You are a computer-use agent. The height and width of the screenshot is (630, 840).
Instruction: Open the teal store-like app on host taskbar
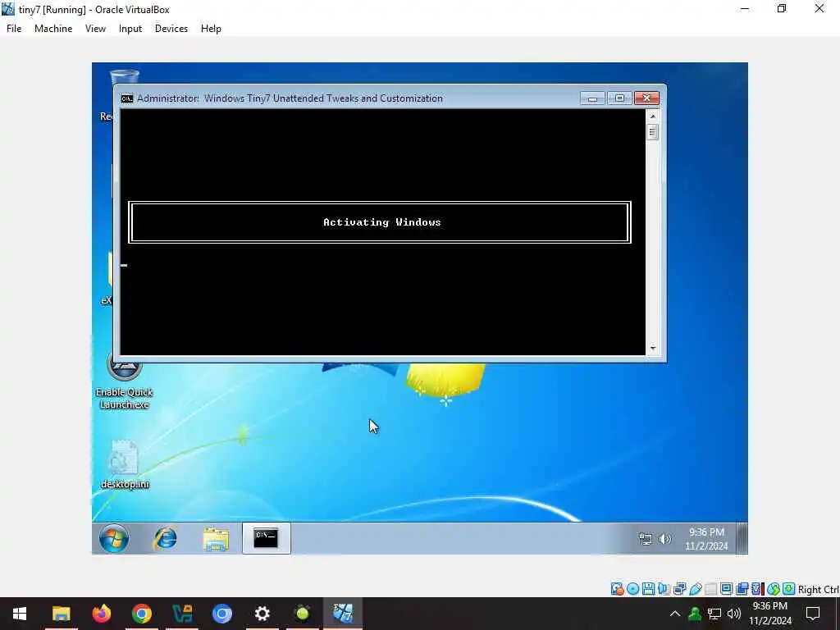(x=181, y=614)
